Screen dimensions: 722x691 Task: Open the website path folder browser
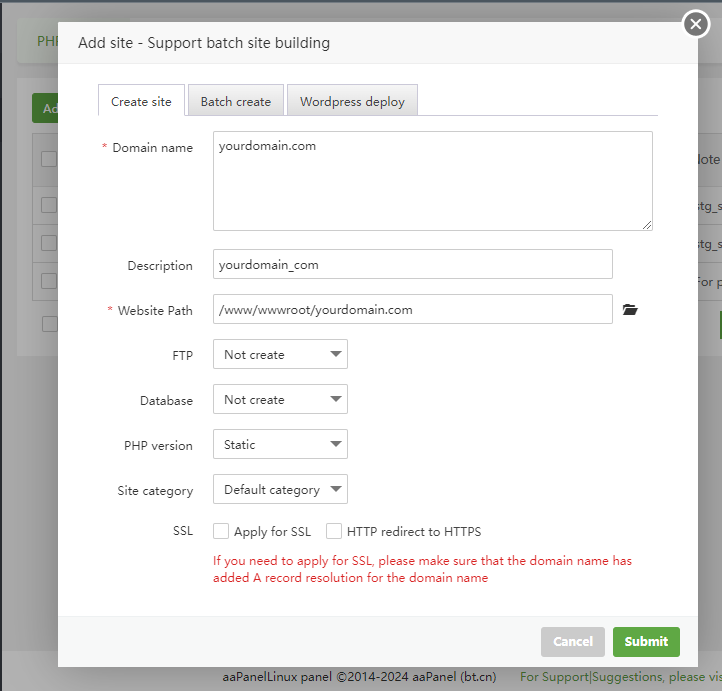630,310
